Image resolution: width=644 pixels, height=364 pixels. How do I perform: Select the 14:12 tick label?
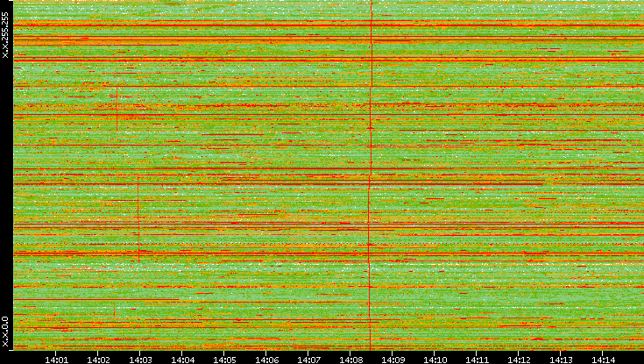[520, 359]
